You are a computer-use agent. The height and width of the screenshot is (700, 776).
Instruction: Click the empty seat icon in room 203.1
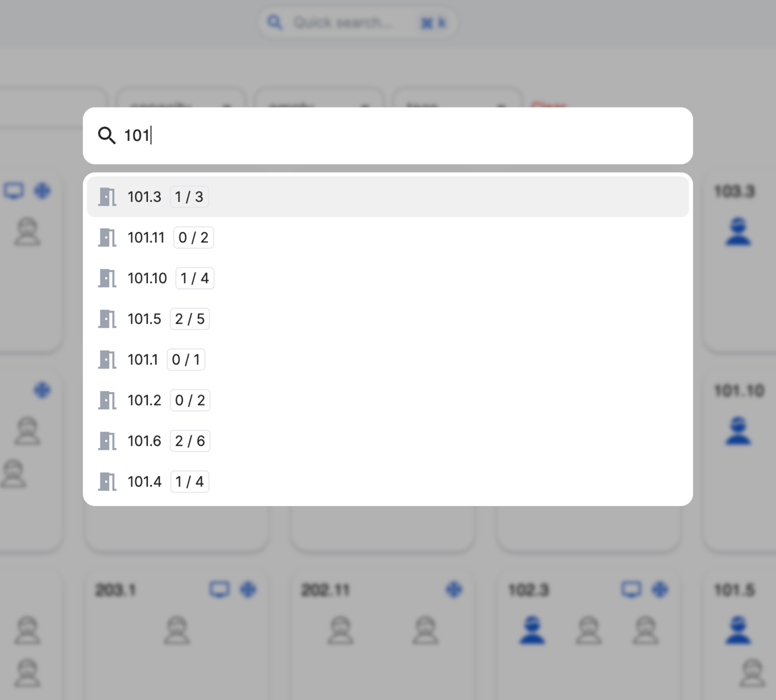pos(177,630)
